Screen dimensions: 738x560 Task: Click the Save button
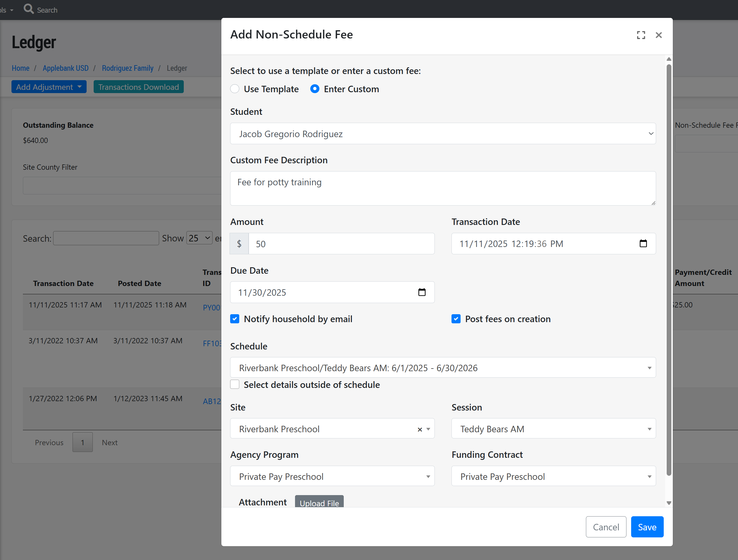pos(647,527)
